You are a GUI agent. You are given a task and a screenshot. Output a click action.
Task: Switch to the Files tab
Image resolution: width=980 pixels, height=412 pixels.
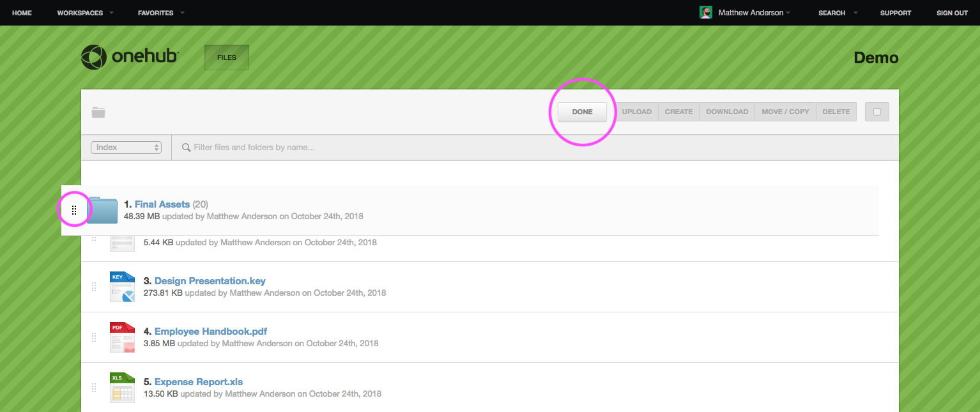click(x=227, y=57)
